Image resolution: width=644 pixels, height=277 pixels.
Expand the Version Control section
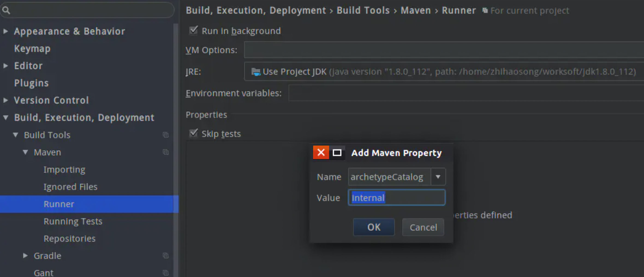point(5,100)
